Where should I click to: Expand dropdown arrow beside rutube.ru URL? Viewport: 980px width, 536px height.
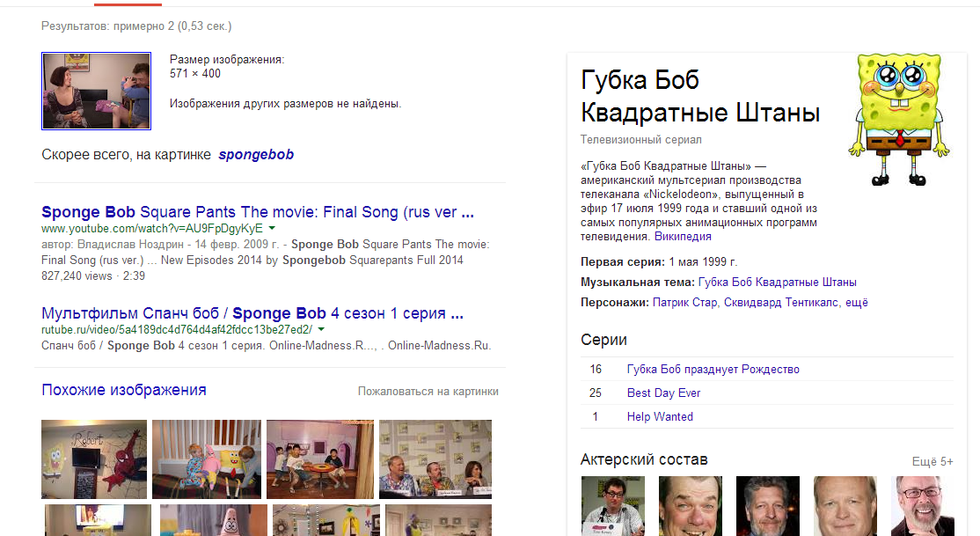[x=321, y=329]
